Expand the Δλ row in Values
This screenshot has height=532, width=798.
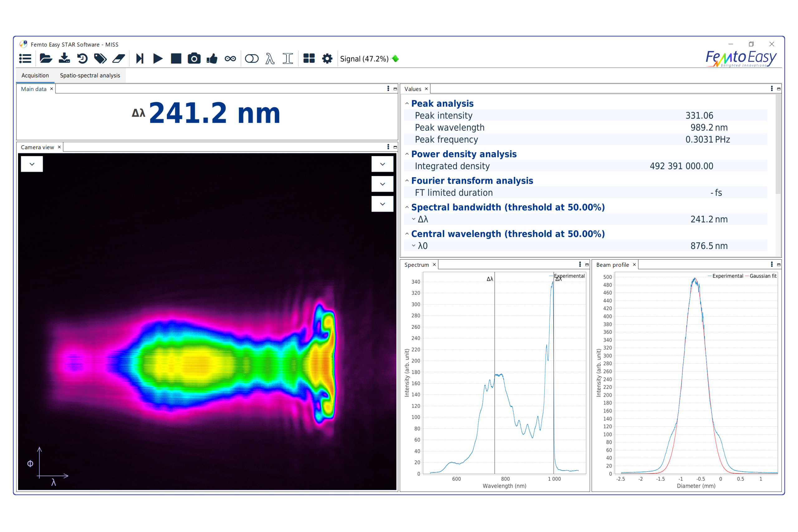pyautogui.click(x=414, y=219)
